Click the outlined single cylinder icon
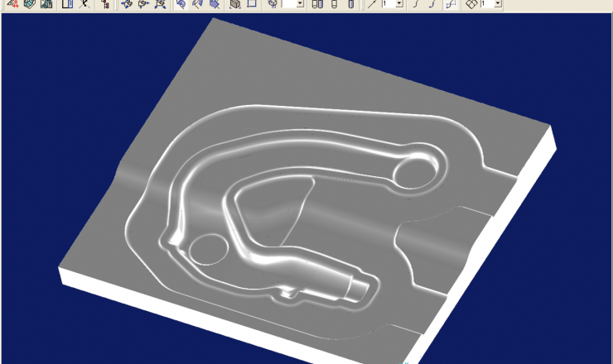Viewport: 613px width, 364px height. 333,4
